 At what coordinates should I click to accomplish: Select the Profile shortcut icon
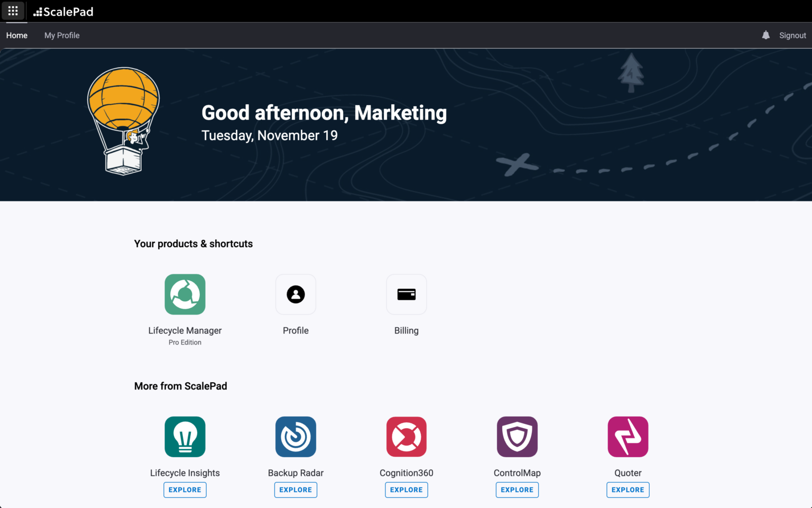pos(296,294)
